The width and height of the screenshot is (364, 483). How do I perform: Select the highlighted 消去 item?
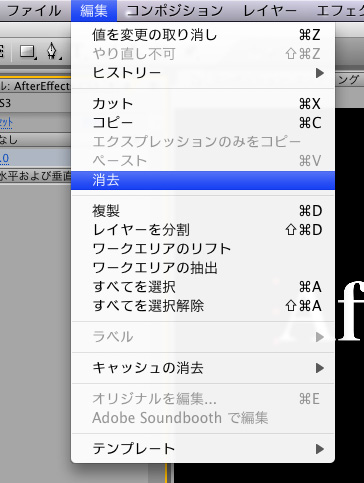pyautogui.click(x=203, y=180)
